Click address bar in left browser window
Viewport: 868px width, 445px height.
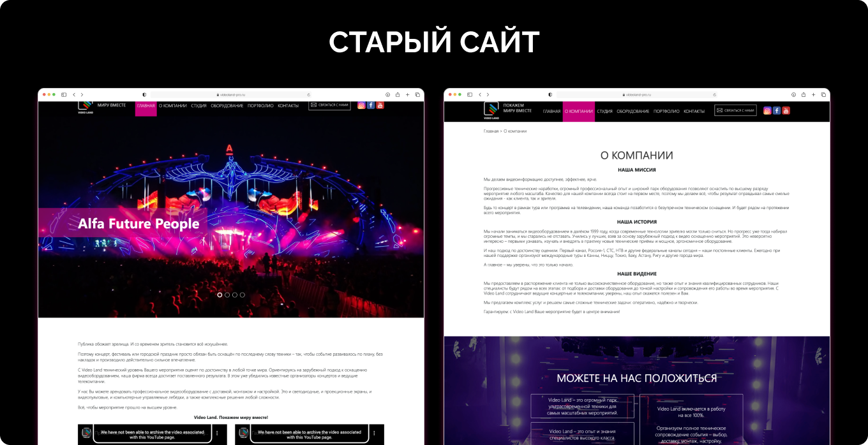[231, 94]
